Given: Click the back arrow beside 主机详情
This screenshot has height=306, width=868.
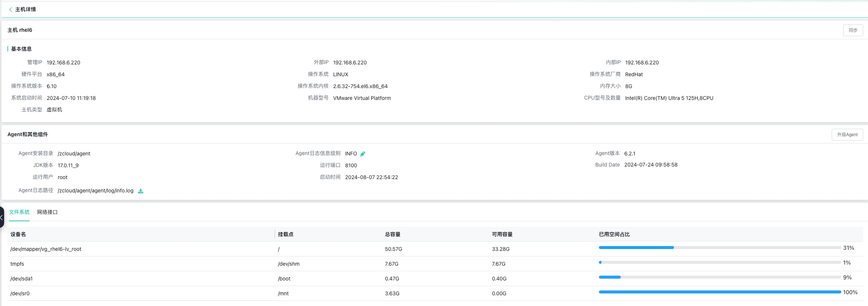Looking at the screenshot, I should [10, 10].
